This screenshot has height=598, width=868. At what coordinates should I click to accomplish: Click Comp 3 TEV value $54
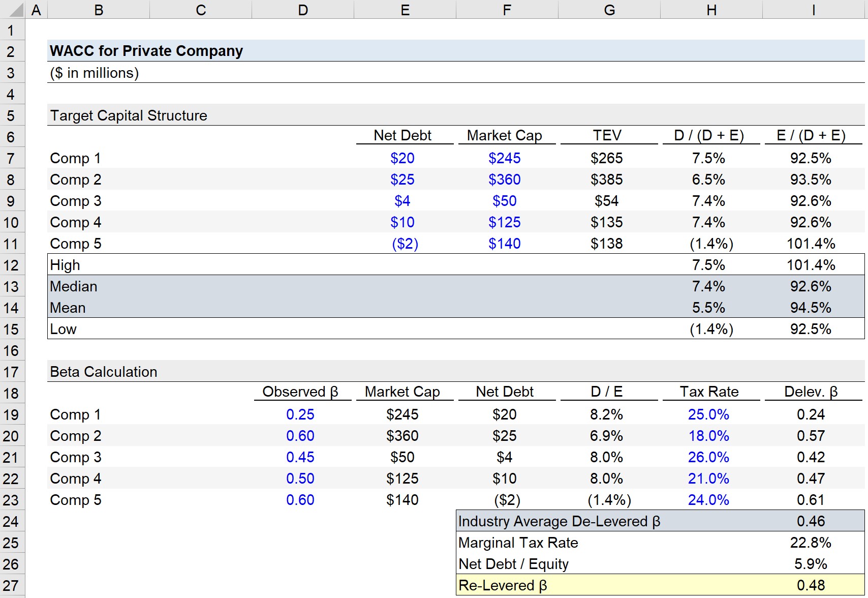tap(607, 201)
